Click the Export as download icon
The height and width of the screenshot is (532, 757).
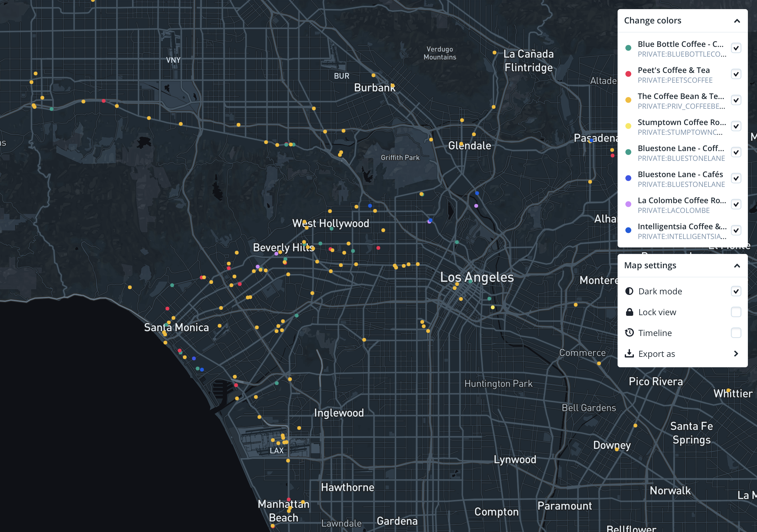[x=629, y=353]
